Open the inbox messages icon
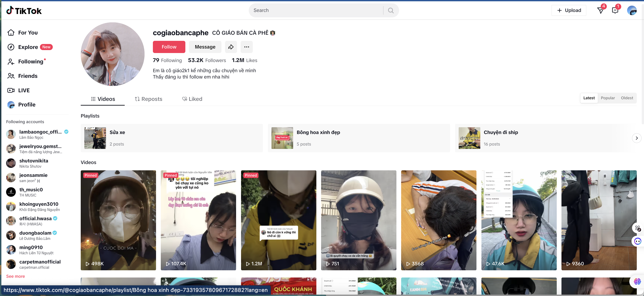 [x=615, y=10]
